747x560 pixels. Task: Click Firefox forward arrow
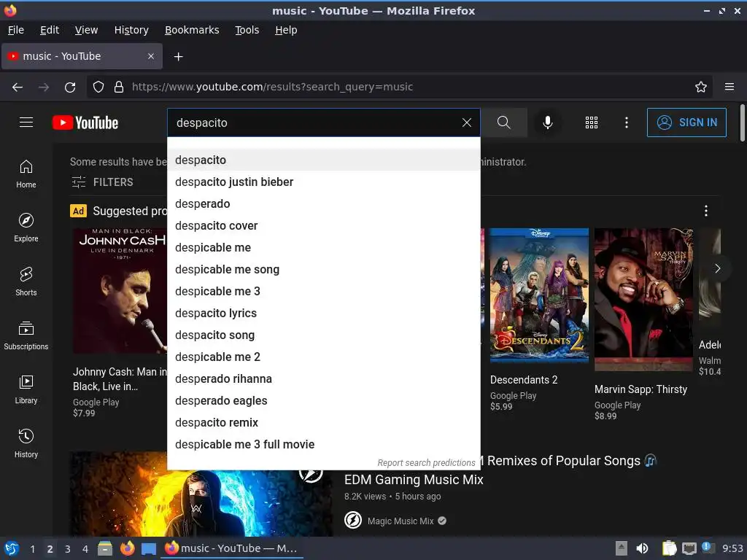44,87
